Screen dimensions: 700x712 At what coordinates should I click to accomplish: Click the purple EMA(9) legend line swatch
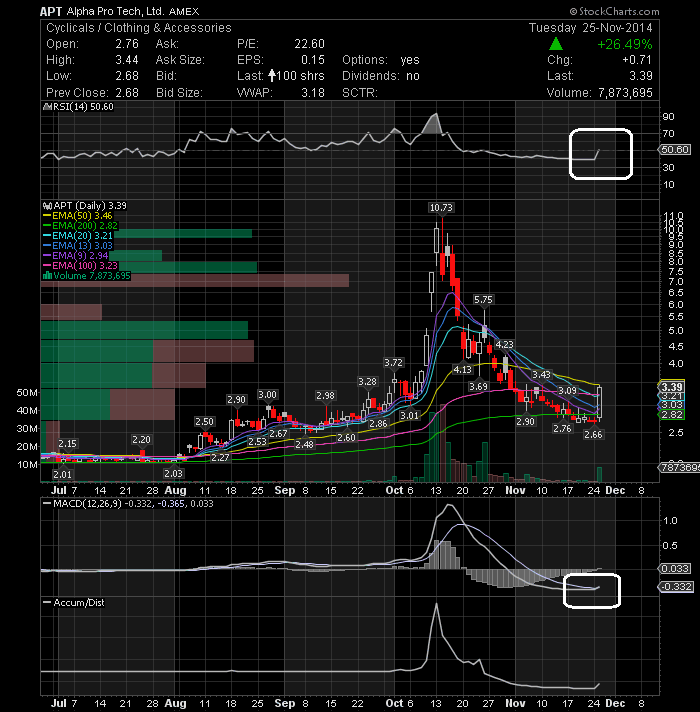pyautogui.click(x=47, y=256)
